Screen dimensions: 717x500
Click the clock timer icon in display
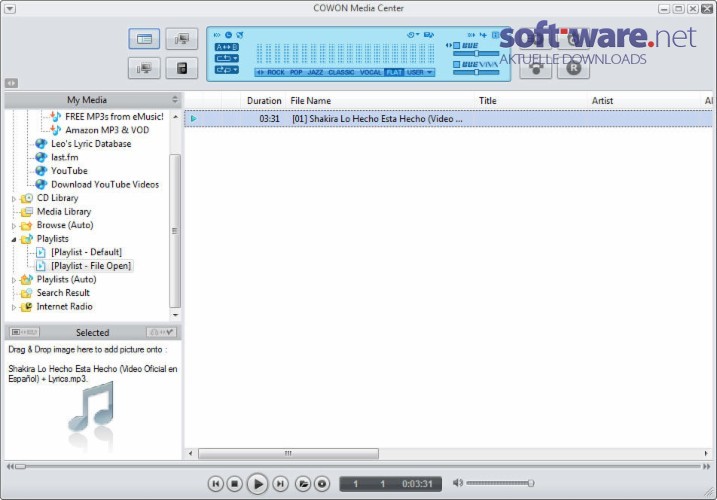(228, 35)
